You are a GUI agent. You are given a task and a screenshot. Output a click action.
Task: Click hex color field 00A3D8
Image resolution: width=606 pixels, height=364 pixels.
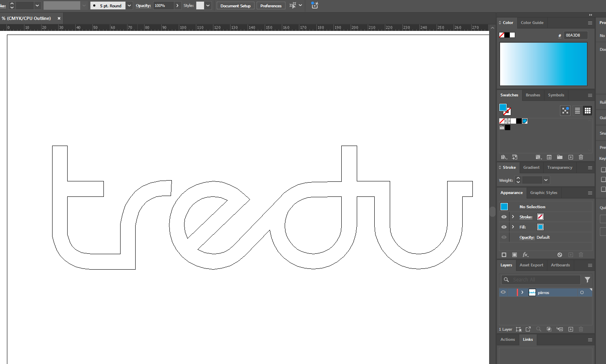tap(575, 35)
